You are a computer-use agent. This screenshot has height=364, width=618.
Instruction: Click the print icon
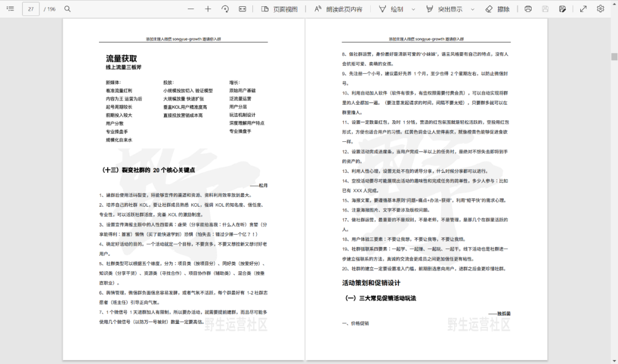coord(528,9)
